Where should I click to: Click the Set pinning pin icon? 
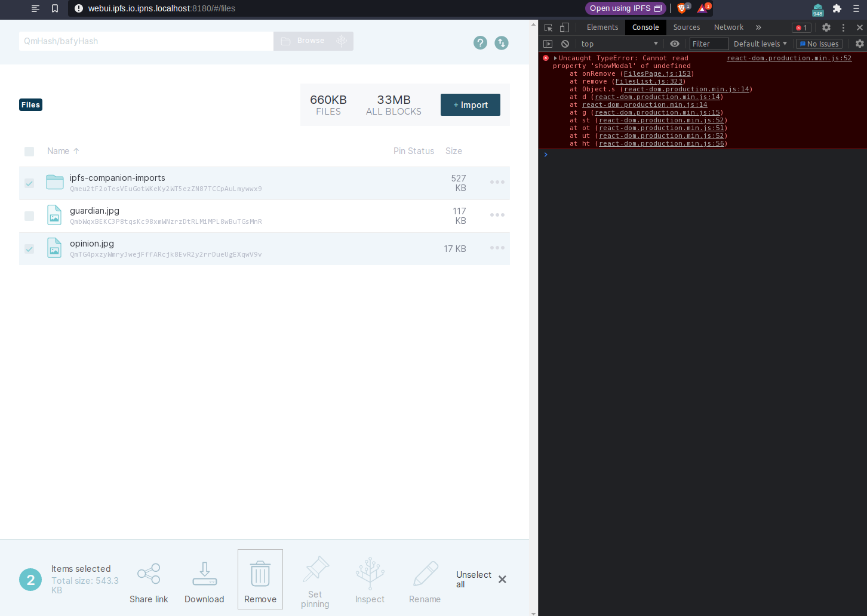[x=315, y=568]
